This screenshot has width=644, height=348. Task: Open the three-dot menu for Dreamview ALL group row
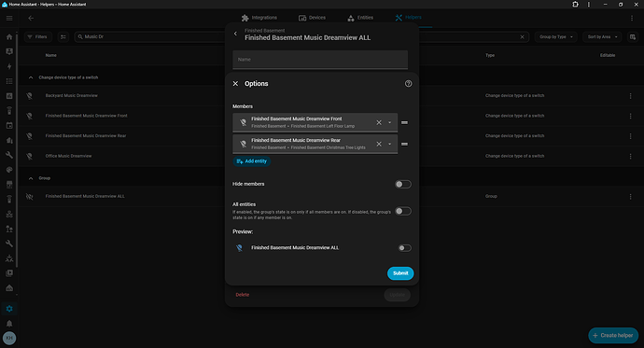pyautogui.click(x=630, y=197)
